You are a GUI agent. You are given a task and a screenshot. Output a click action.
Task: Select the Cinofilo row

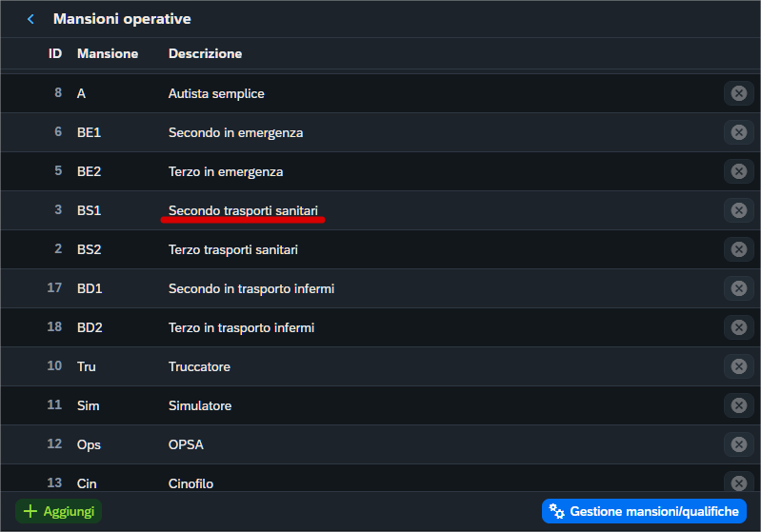pyautogui.click(x=190, y=483)
